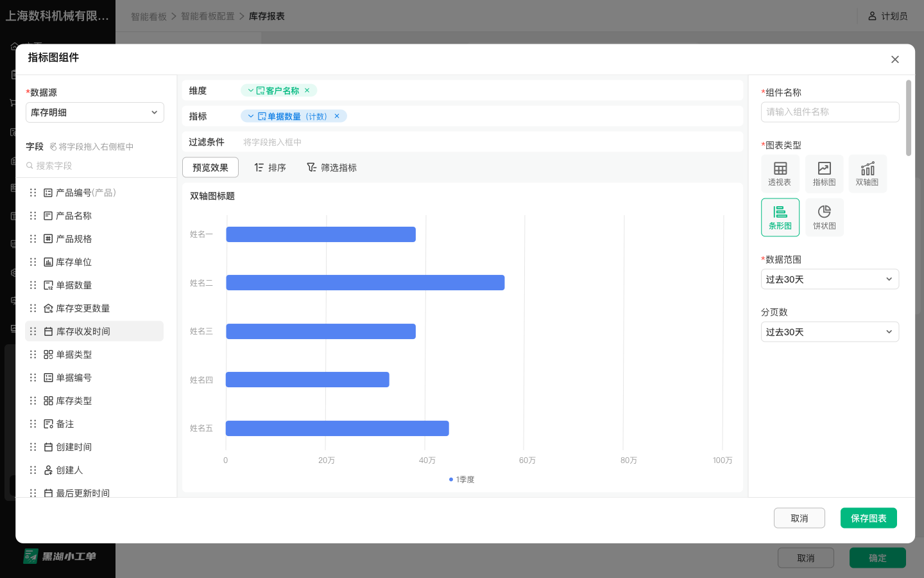Viewport: 924px width, 578px height.
Task: Toggle selection of 条形图 chart style
Action: [x=780, y=217]
